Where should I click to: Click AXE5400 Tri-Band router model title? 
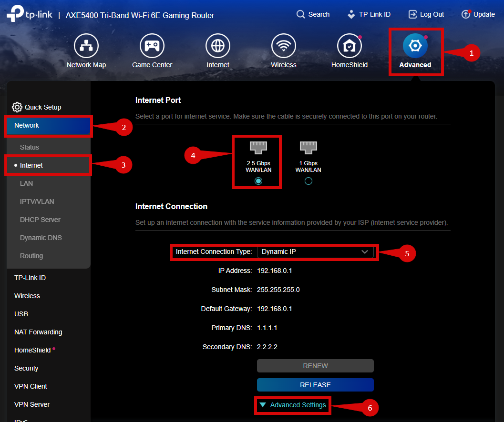coord(140,15)
